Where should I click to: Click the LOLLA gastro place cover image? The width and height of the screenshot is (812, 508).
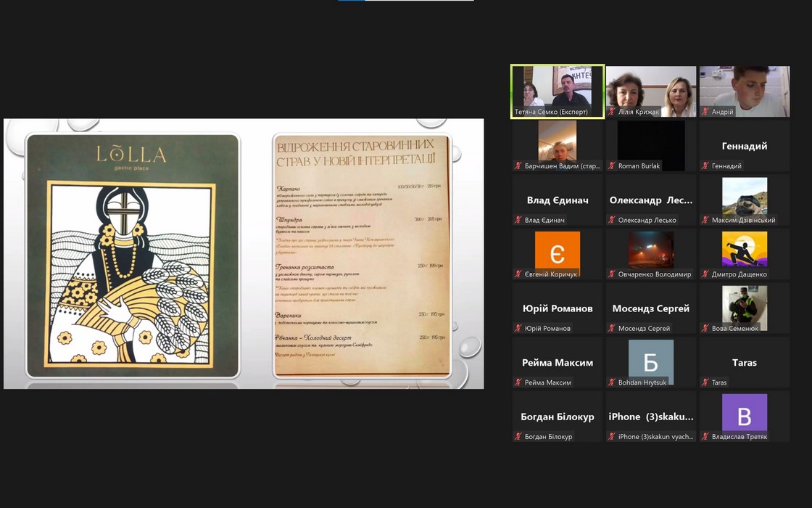[x=133, y=255]
